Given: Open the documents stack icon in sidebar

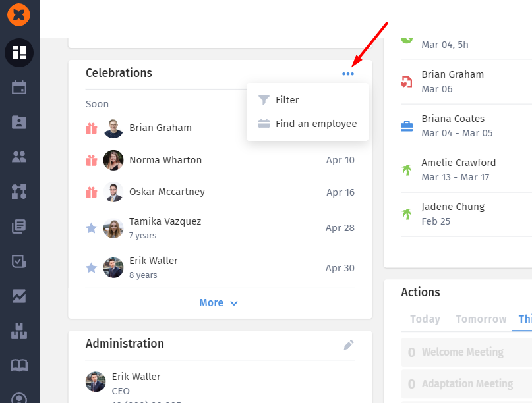Looking at the screenshot, I should click(x=19, y=227).
